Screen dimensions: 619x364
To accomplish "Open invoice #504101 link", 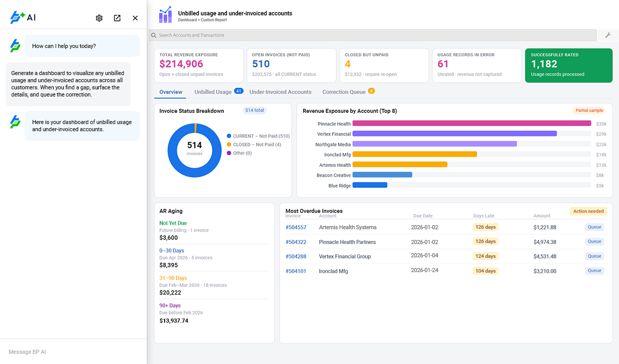I will pyautogui.click(x=296, y=271).
